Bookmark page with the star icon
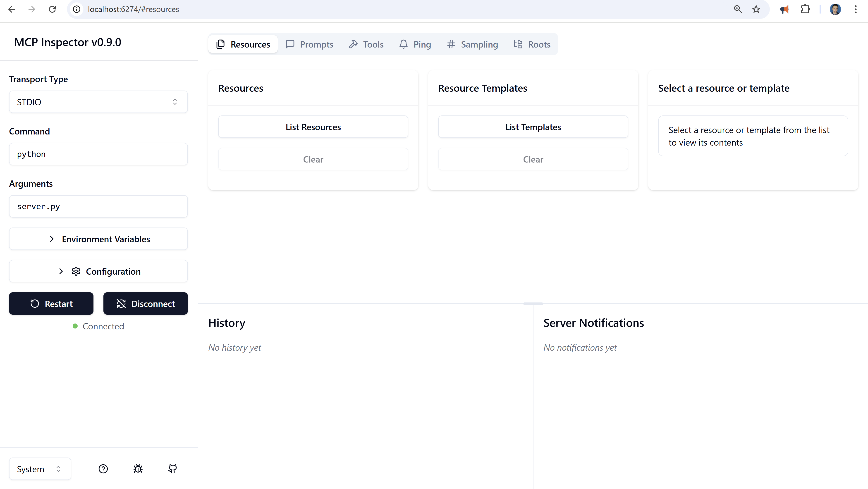Viewport: 868px width, 489px height. click(x=756, y=9)
